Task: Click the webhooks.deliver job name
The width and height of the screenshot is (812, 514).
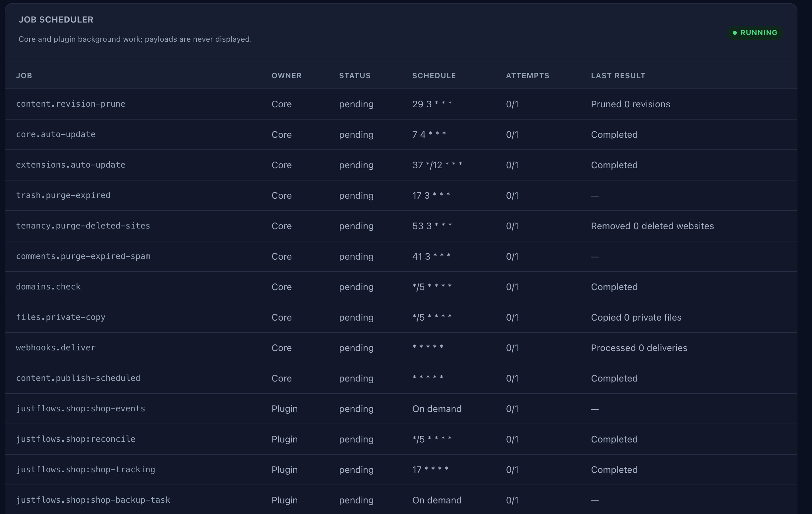Action: click(x=56, y=347)
